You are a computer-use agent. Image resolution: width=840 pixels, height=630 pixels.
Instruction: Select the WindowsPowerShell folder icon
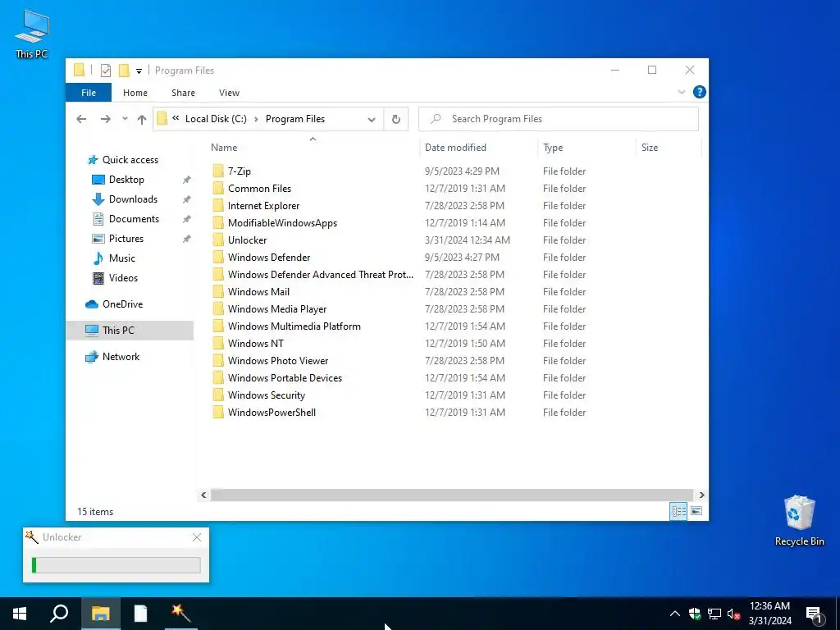pos(218,413)
